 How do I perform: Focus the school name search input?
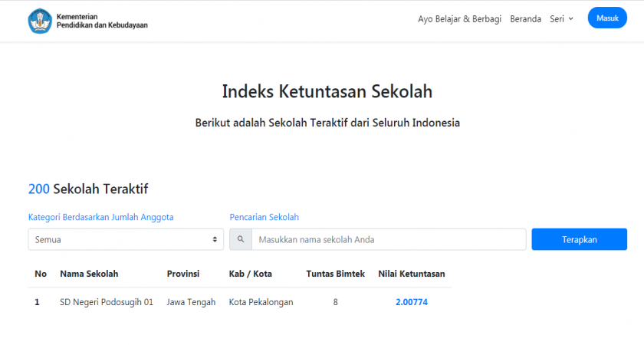[388, 239]
